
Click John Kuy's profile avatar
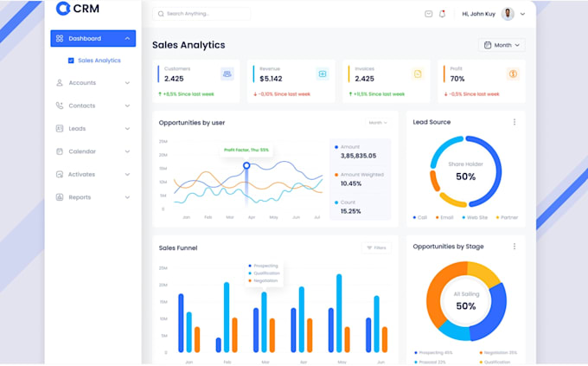[x=508, y=14]
